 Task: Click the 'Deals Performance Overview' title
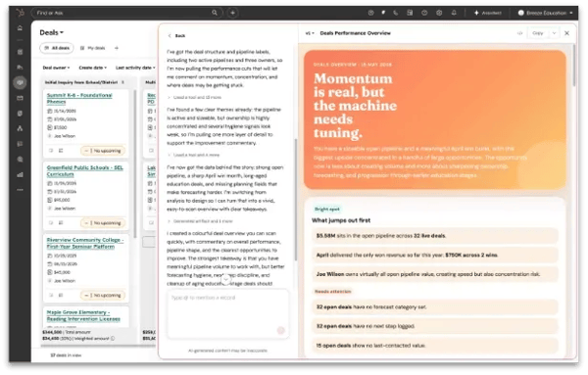point(355,33)
